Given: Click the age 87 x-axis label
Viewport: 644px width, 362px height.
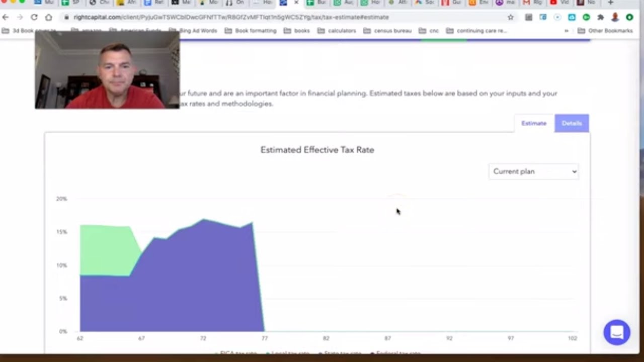Looking at the screenshot, I should (387, 338).
